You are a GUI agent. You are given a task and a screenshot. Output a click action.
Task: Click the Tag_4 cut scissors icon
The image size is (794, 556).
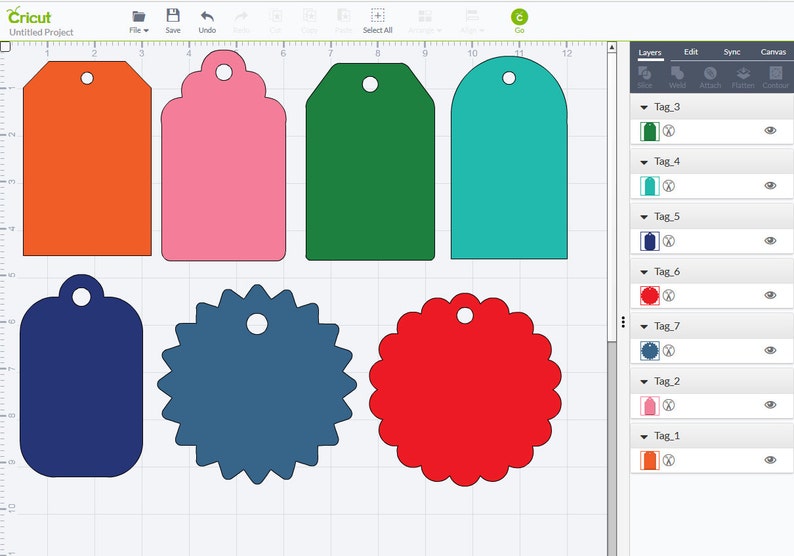669,186
